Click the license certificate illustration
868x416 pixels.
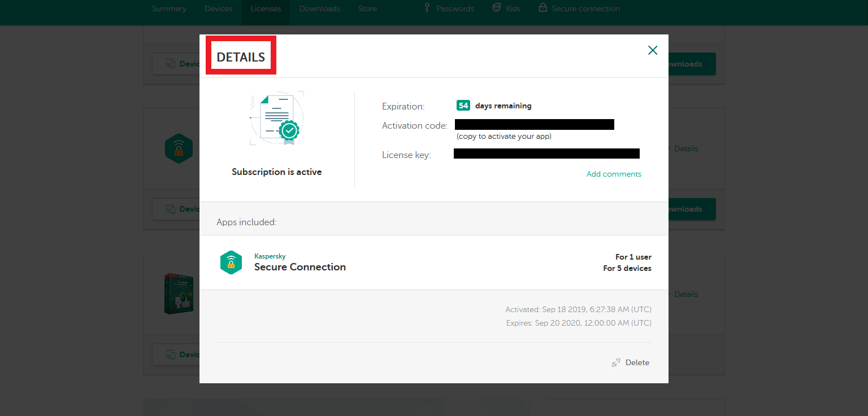point(277,118)
